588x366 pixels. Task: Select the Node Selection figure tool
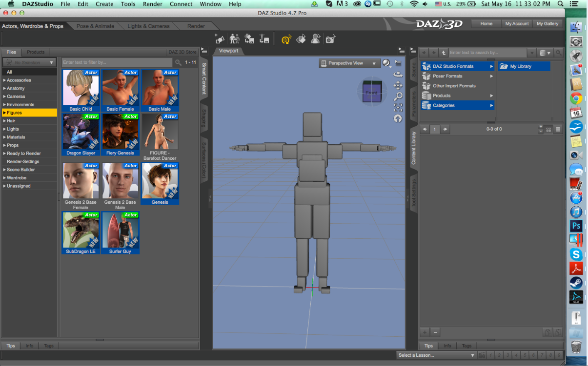(316, 39)
